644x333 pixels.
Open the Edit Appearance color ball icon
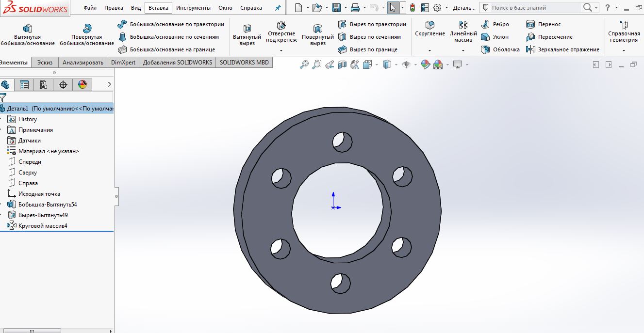click(426, 64)
